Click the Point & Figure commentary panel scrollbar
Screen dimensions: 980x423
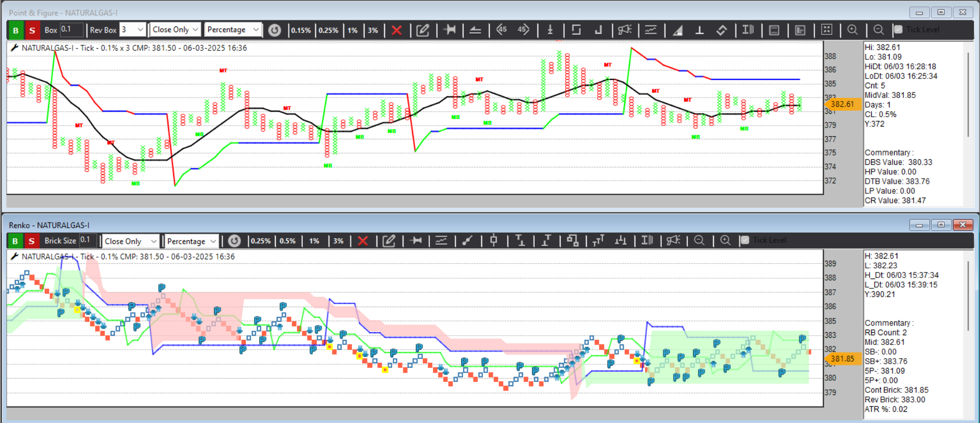coord(968,94)
